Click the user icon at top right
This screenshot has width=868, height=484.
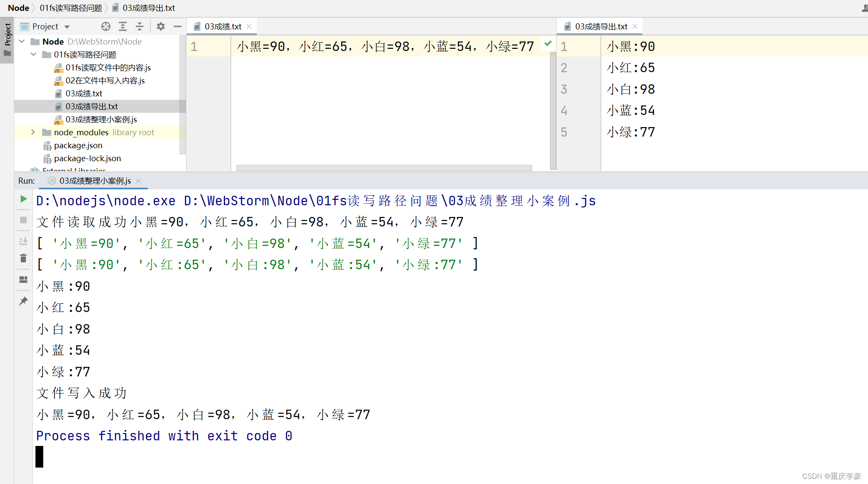[865, 8]
